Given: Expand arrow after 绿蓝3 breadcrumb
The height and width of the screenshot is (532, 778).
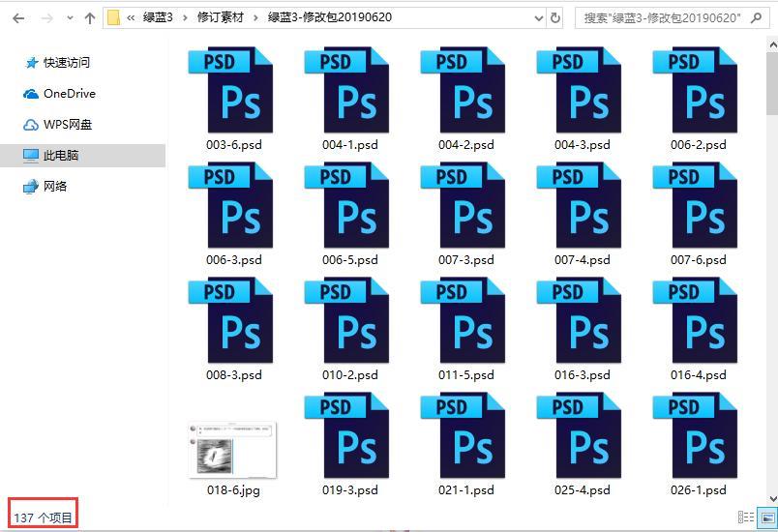Looking at the screenshot, I should [185, 17].
